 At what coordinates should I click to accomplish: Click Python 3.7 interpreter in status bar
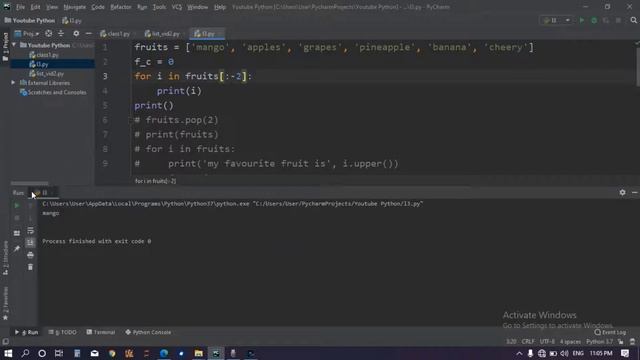point(600,342)
